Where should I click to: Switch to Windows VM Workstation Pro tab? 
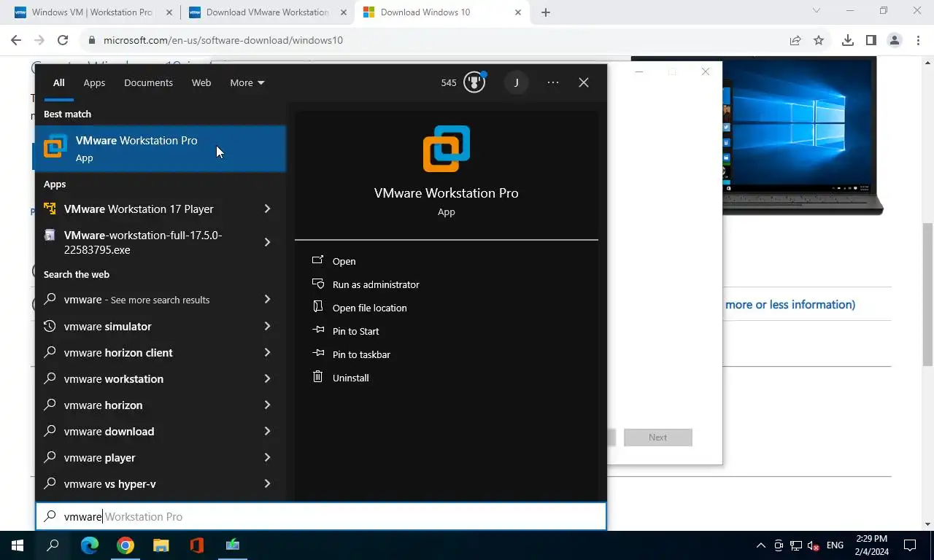[92, 12]
